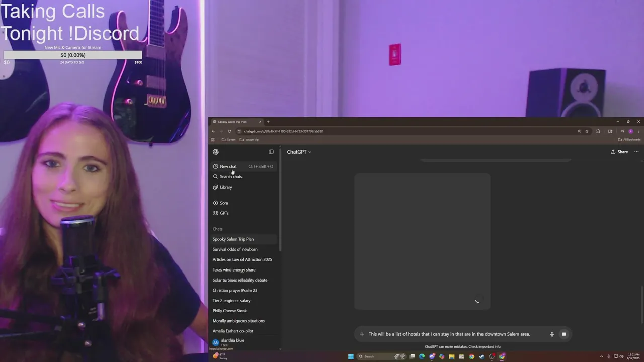This screenshot has height=362, width=644.
Task: Close the Spooky Salem Trip Plan tab
Action: coord(260,122)
